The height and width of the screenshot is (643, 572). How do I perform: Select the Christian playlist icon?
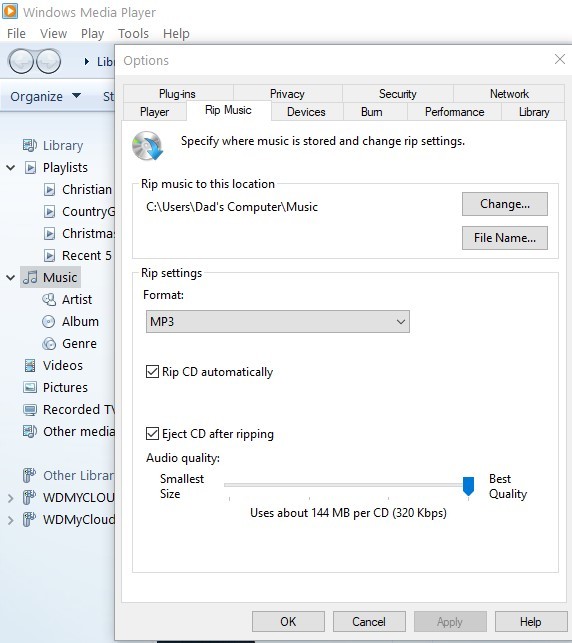[x=49, y=189]
